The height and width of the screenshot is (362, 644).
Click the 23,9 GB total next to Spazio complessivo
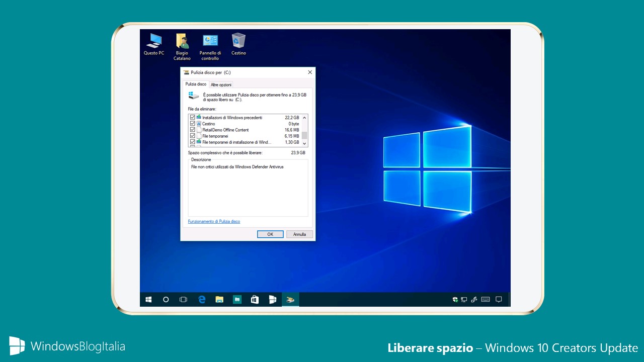click(298, 152)
